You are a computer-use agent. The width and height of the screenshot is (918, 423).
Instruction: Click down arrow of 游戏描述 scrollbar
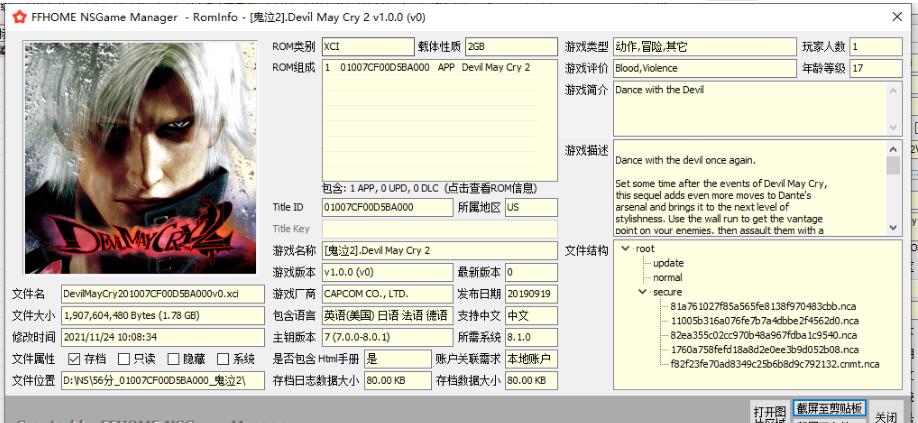pyautogui.click(x=893, y=228)
